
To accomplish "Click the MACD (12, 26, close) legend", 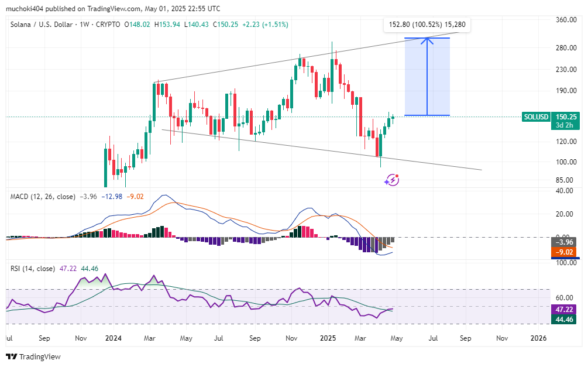I will click(x=43, y=197).
